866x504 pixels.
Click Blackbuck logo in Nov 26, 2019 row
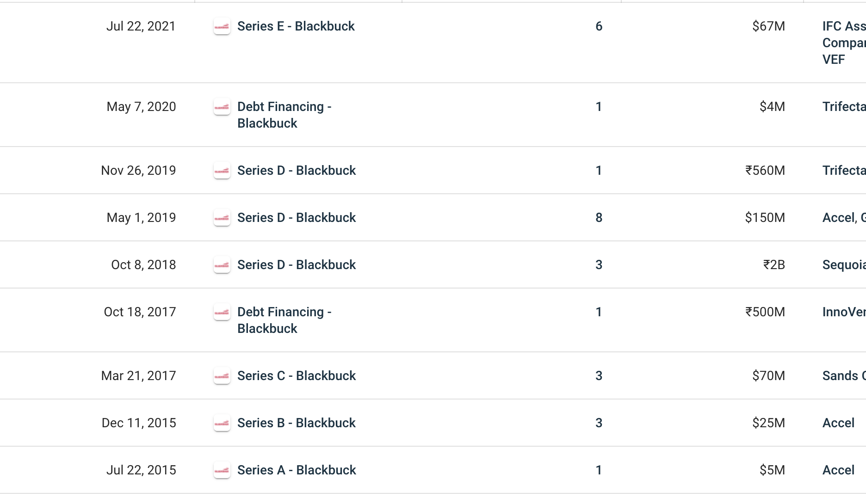point(222,171)
